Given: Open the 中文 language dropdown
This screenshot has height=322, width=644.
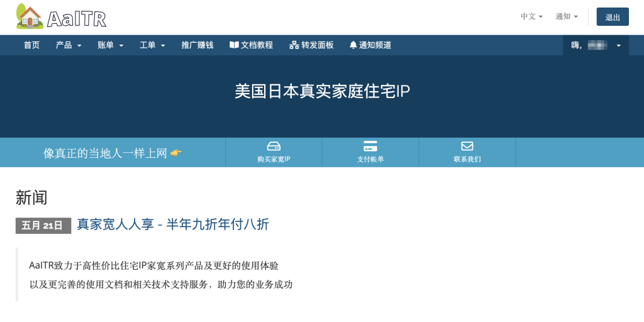Looking at the screenshot, I should pos(531,16).
